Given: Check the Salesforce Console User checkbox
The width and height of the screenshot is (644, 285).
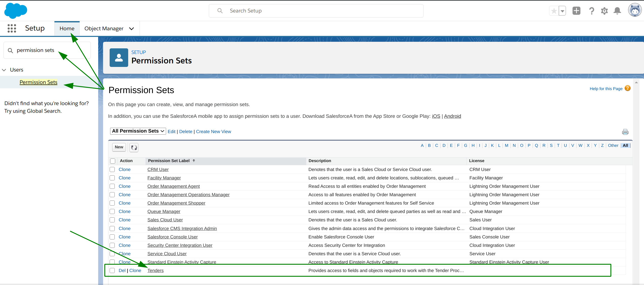Looking at the screenshot, I should [112, 237].
